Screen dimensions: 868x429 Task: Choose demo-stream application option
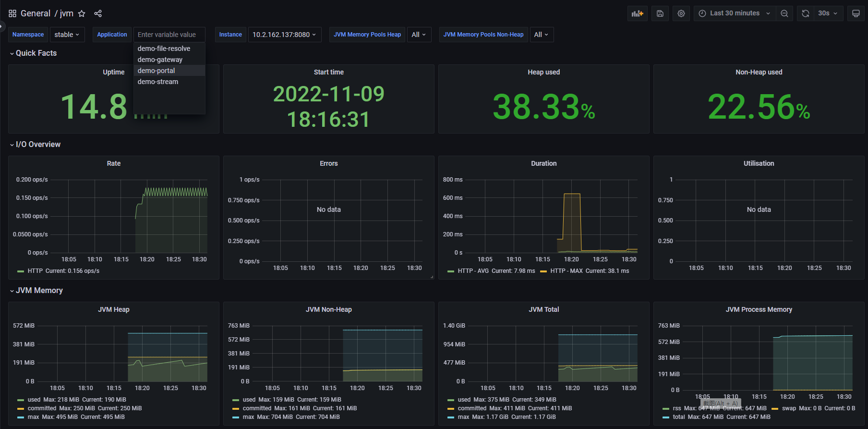tap(169, 82)
